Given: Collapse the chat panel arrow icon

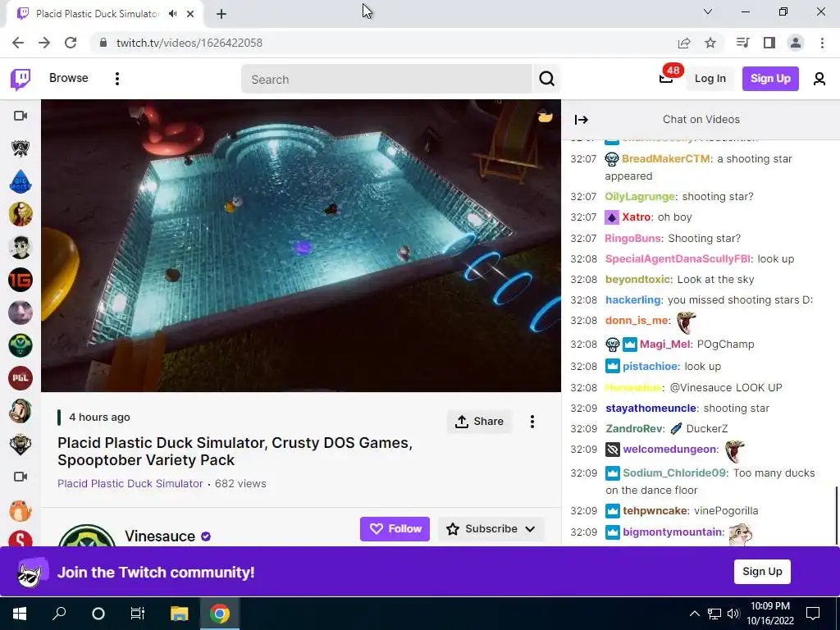Looking at the screenshot, I should (582, 120).
